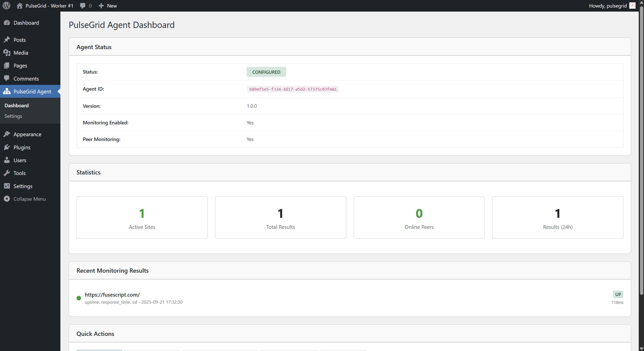
Task: Click the user avatar in top bar
Action: coord(632,6)
